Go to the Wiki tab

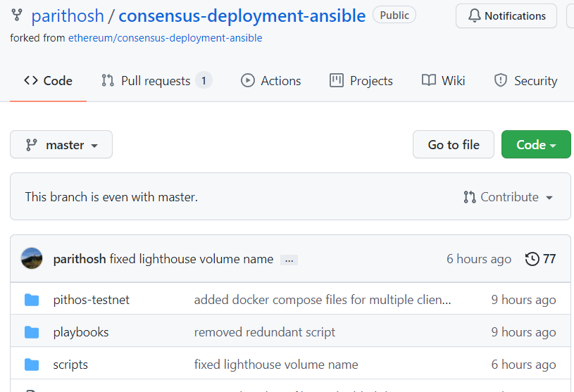tap(444, 81)
